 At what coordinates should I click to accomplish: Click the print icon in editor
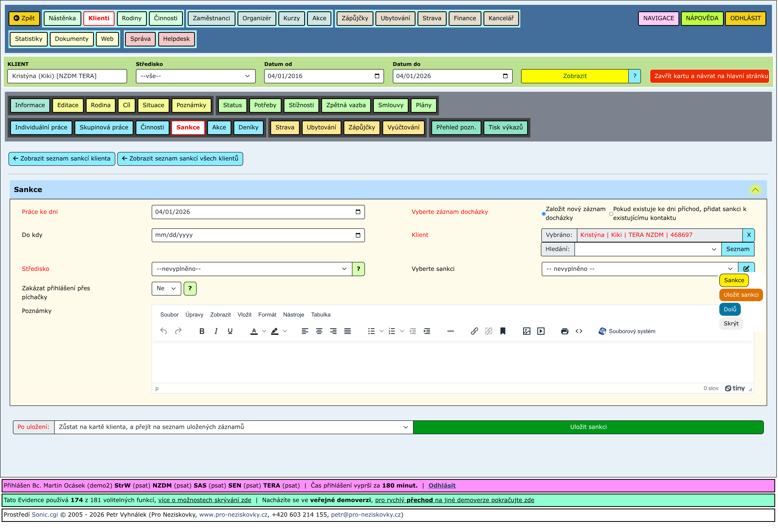[565, 331]
